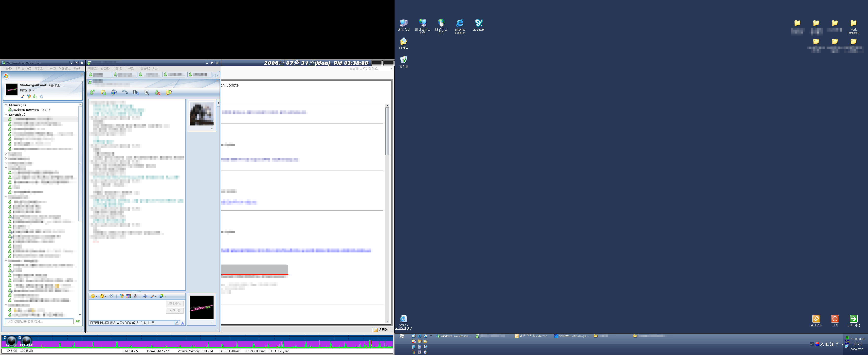Click the paintbrush color scheme icon under Studioxga@work
The image size is (868, 355).
[22, 96]
